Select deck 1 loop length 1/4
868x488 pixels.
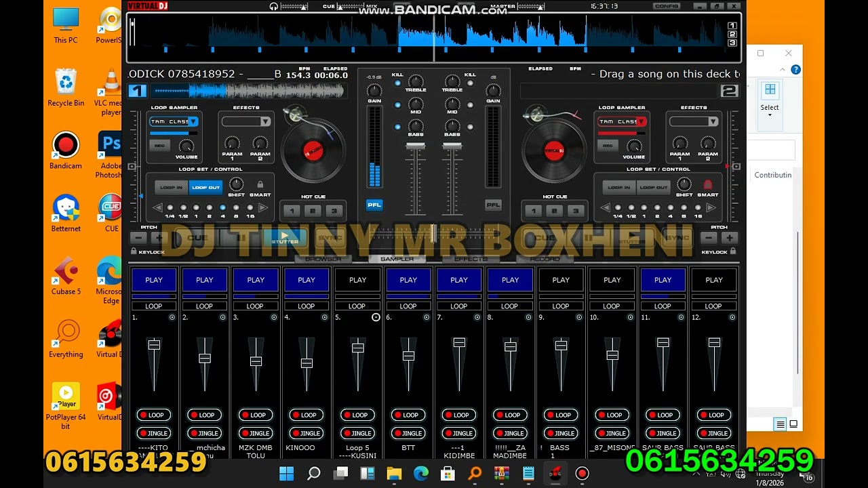click(170, 207)
